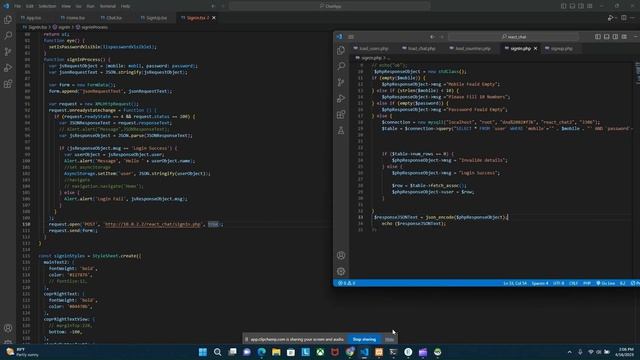Open Run and Debug in back VS Code sidebar
The width and height of the screenshot is (640, 360).
coord(8,68)
